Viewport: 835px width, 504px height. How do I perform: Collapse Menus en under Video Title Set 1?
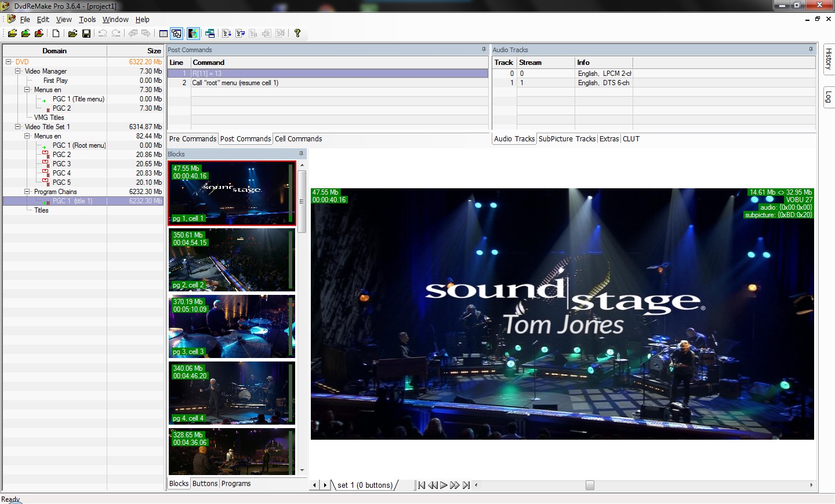pyautogui.click(x=27, y=136)
